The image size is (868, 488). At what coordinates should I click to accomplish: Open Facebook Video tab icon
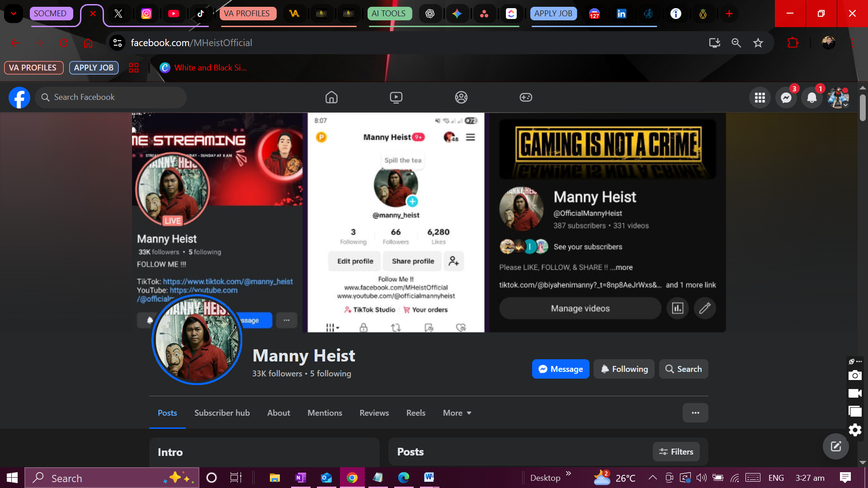[396, 98]
